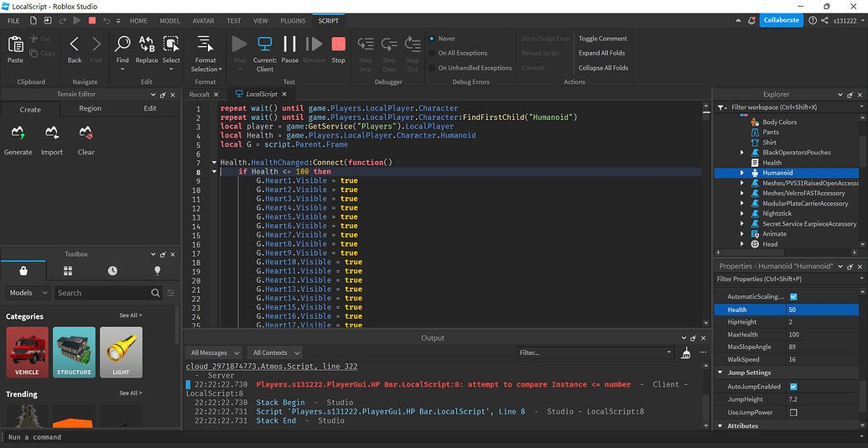The image size is (868, 448).
Task: Collapse code fold at line 7
Action: [214, 163]
